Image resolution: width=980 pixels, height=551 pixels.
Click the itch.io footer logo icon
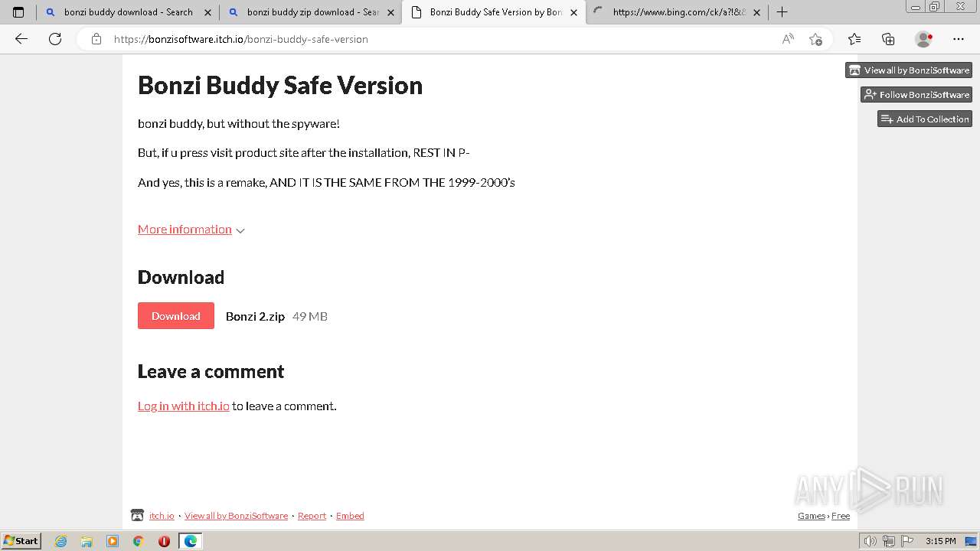(137, 516)
